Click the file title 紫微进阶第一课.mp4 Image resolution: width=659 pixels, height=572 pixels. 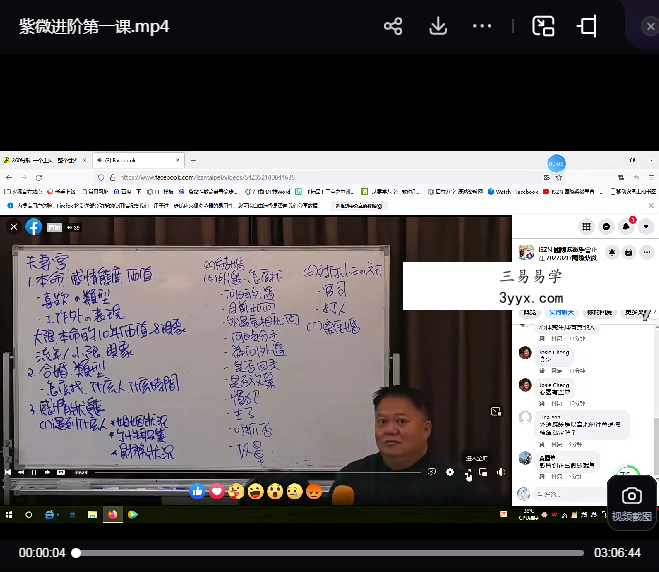[x=94, y=26]
